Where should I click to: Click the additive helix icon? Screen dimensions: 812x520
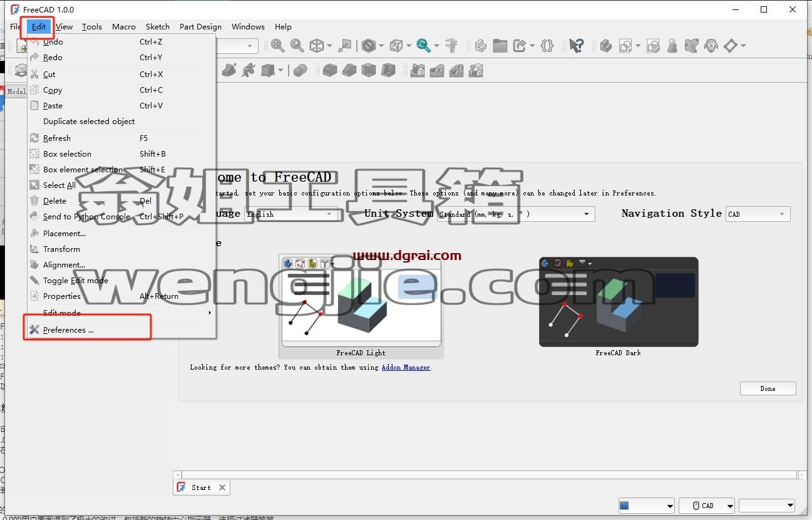point(249,70)
